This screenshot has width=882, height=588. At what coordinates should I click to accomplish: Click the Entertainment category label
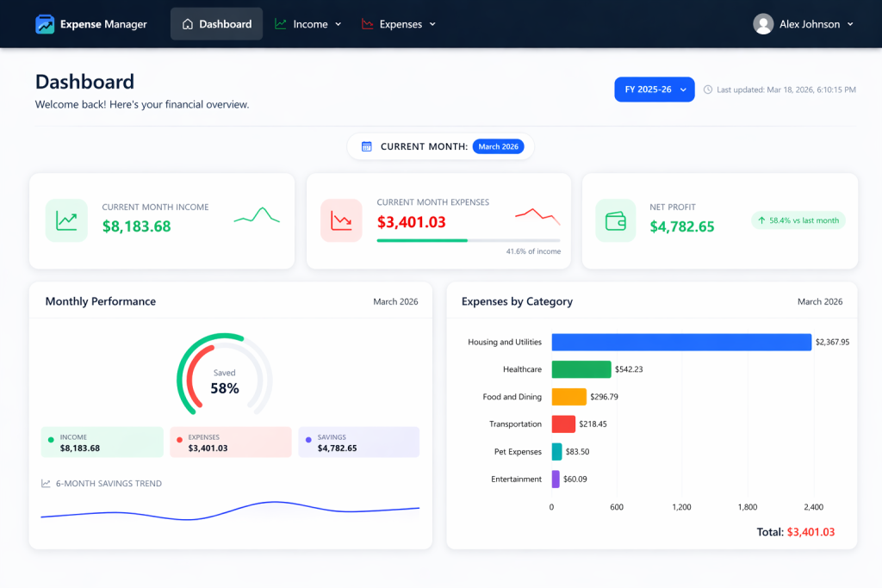pos(517,480)
